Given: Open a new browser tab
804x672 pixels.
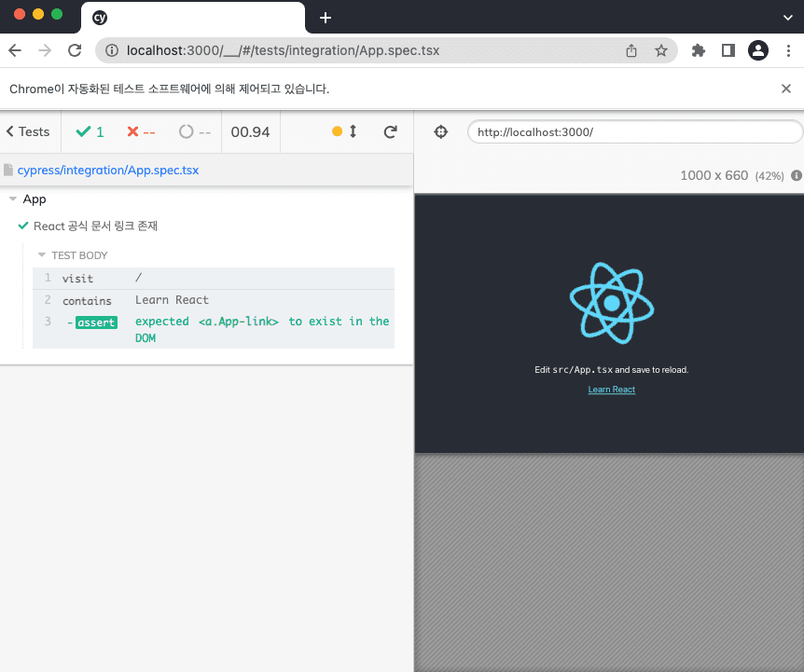Looking at the screenshot, I should (x=325, y=18).
